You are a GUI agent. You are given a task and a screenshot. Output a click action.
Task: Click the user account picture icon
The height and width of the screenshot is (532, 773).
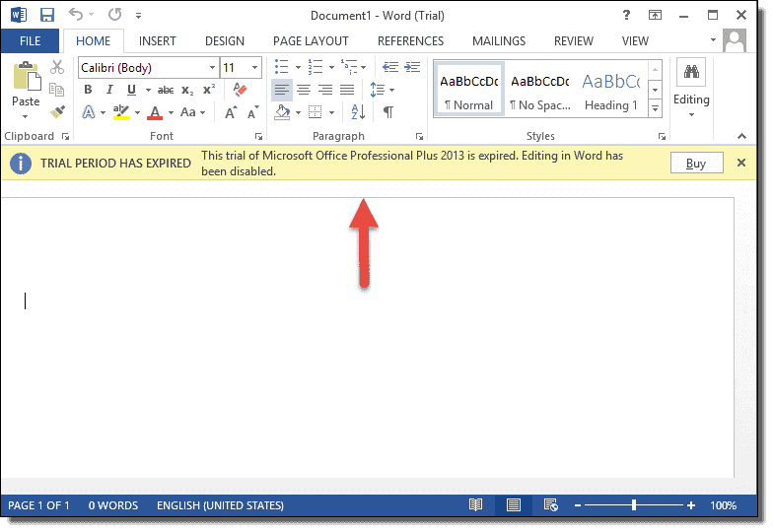click(x=734, y=40)
